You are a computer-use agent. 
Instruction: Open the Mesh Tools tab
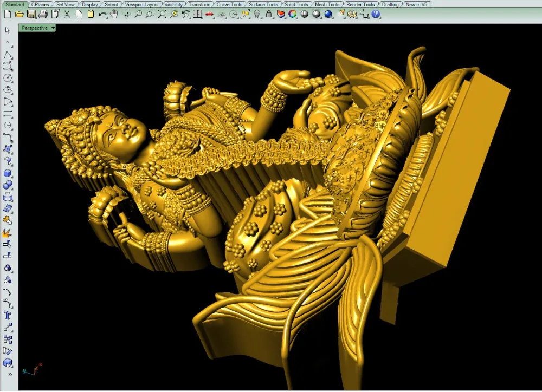point(327,4)
